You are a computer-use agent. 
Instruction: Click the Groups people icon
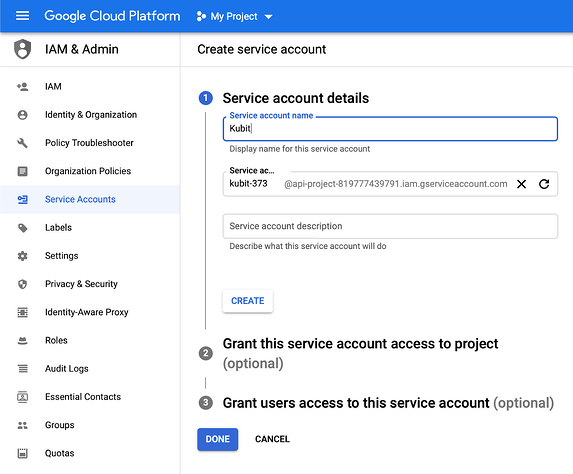click(x=22, y=425)
